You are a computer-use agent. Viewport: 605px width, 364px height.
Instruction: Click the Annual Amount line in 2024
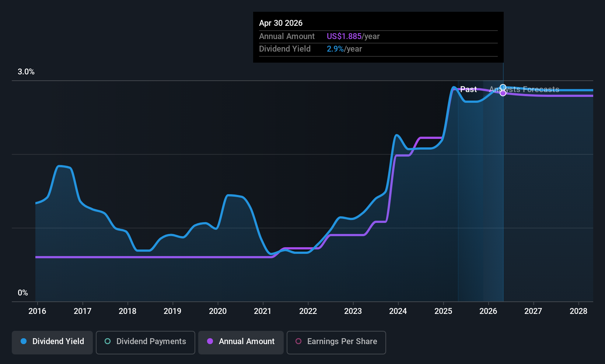(x=405, y=155)
